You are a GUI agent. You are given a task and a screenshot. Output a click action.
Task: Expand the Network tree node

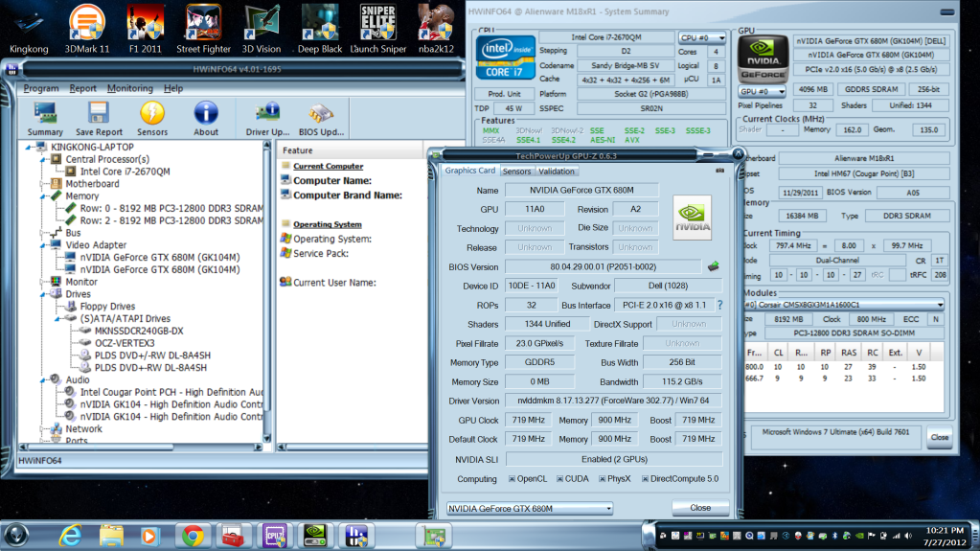(43, 429)
